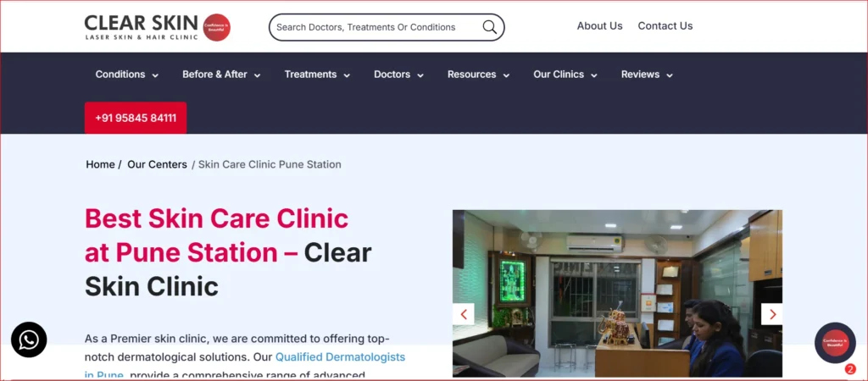This screenshot has width=868, height=381.
Task: Open the round chat widget icon
Action: point(835,343)
